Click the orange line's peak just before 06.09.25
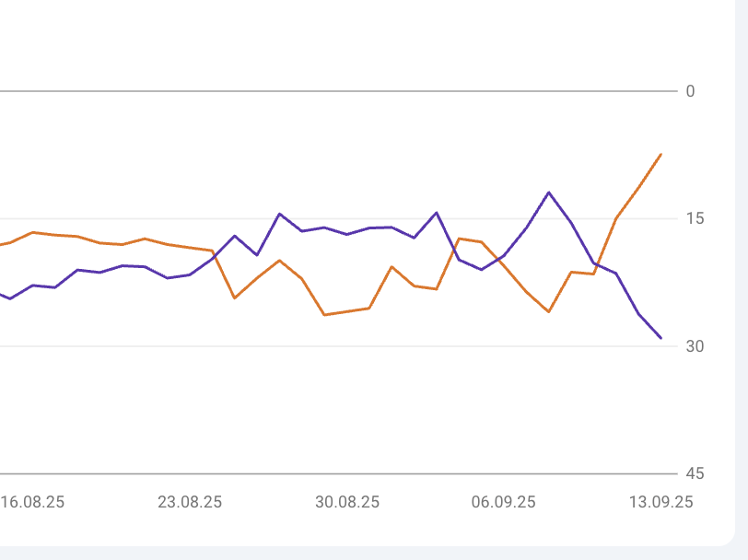Screen dimensions: 748x560 pos(460,239)
